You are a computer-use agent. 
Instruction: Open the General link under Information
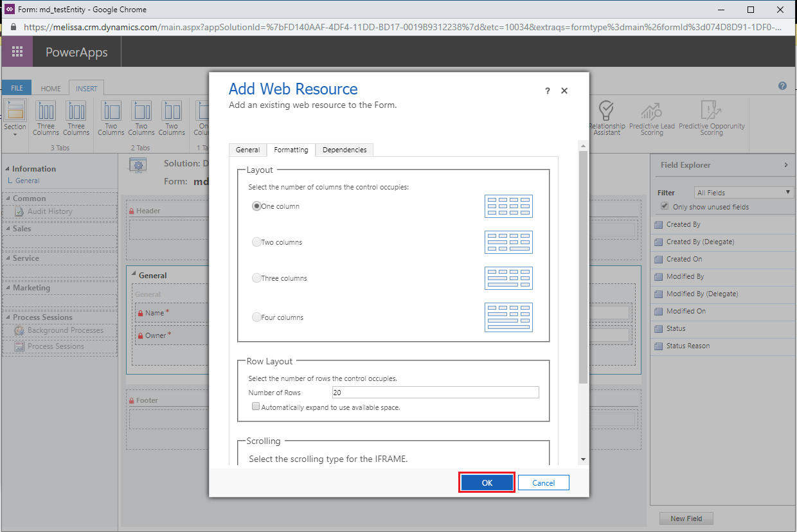click(28, 181)
